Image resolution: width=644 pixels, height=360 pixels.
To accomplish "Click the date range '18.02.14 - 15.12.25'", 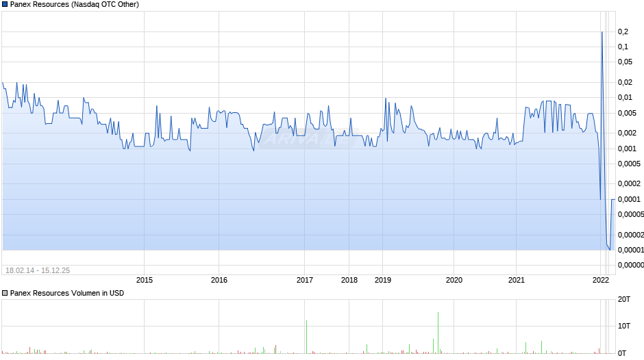I will (x=38, y=270).
